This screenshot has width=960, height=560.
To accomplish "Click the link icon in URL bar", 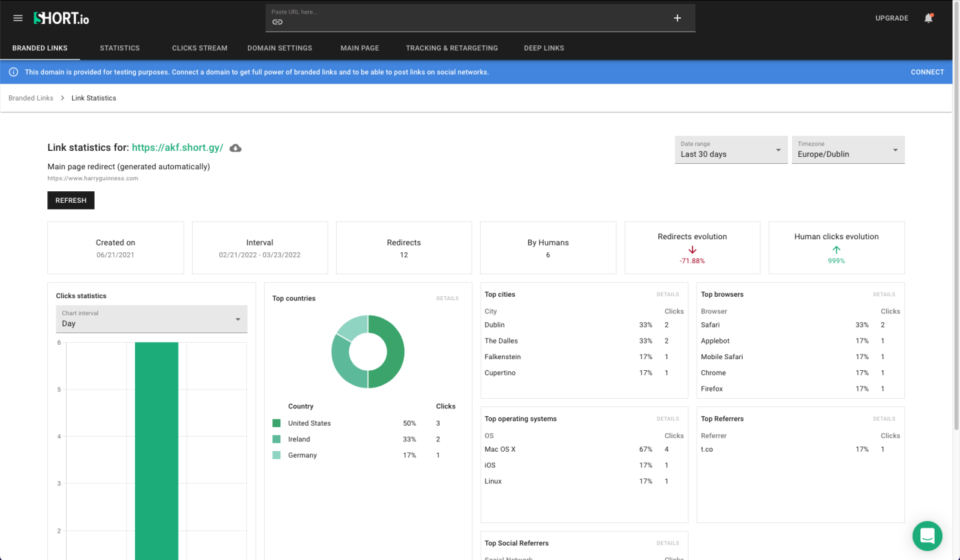I will [277, 22].
